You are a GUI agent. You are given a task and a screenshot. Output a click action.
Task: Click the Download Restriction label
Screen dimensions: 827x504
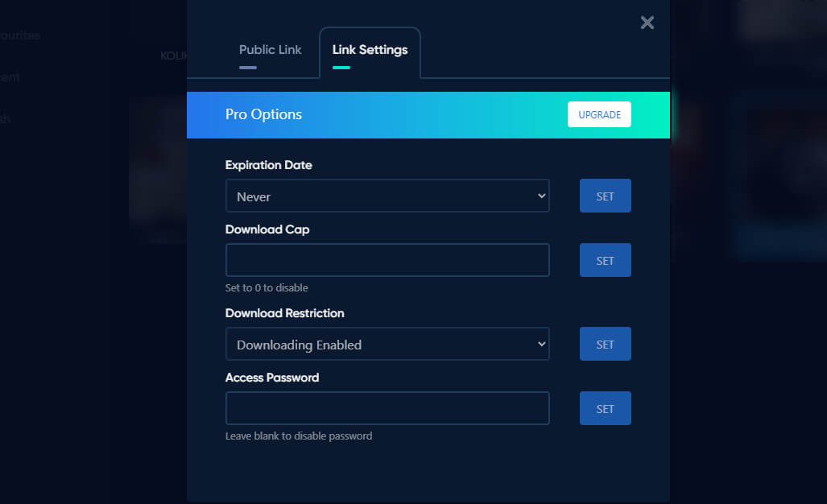coord(284,313)
